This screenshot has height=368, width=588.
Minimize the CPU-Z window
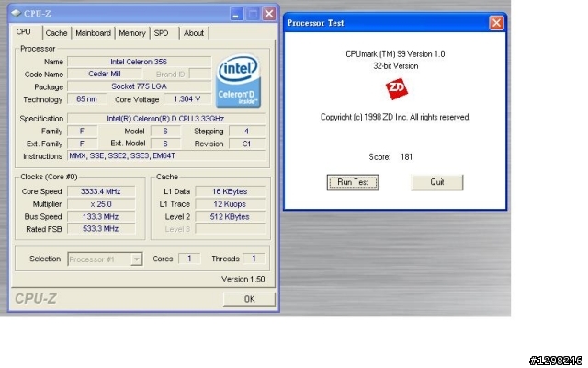(236, 14)
